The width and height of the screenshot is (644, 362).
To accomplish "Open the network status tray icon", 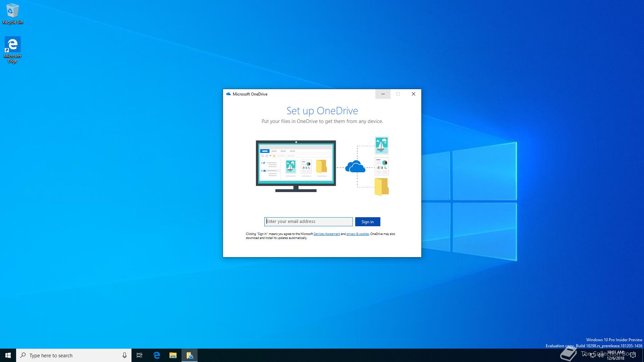I will point(593,355).
